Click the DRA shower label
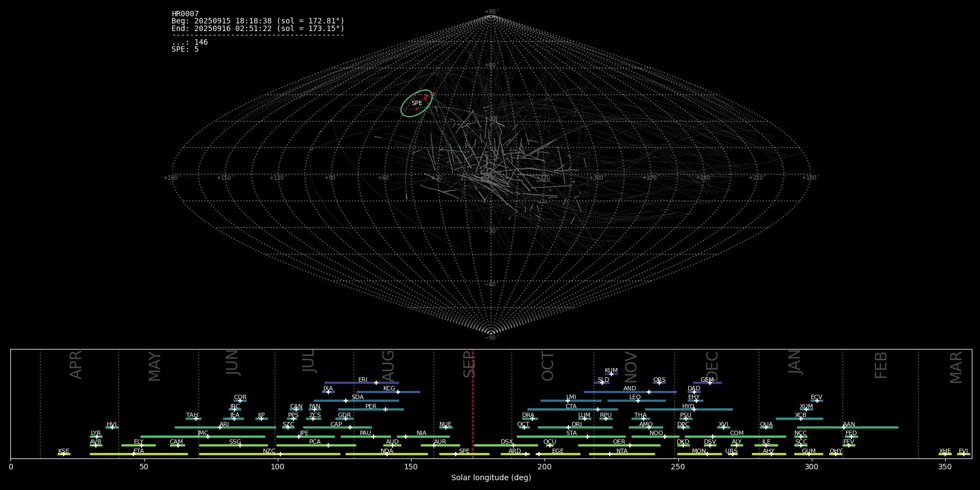 (528, 415)
